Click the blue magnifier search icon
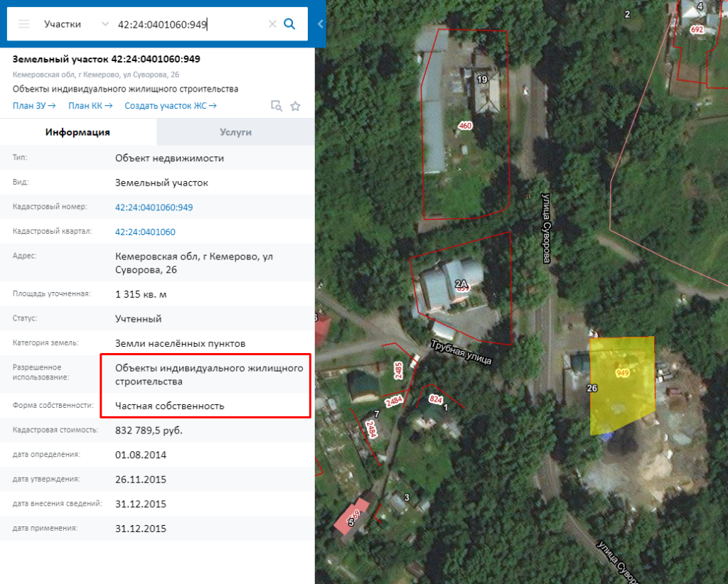The height and width of the screenshot is (584, 728). pyautogui.click(x=289, y=24)
